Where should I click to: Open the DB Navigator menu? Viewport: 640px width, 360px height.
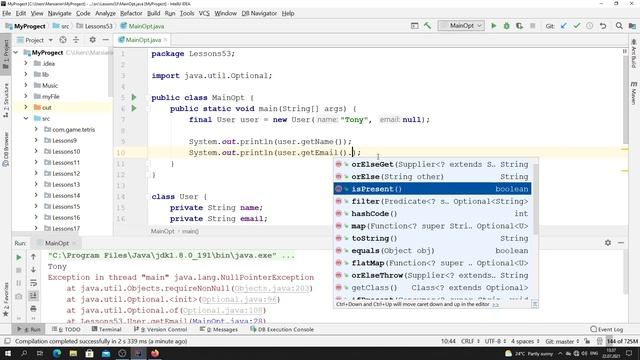259,13
